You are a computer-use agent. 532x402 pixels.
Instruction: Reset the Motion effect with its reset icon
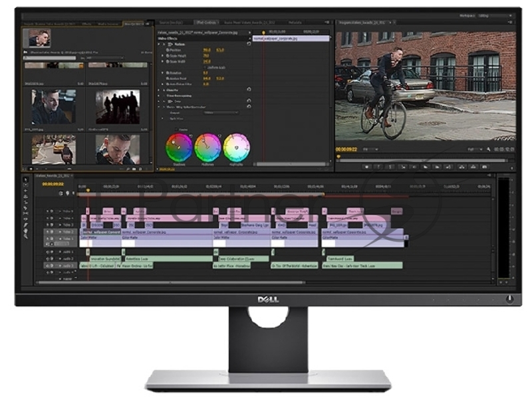coord(249,44)
